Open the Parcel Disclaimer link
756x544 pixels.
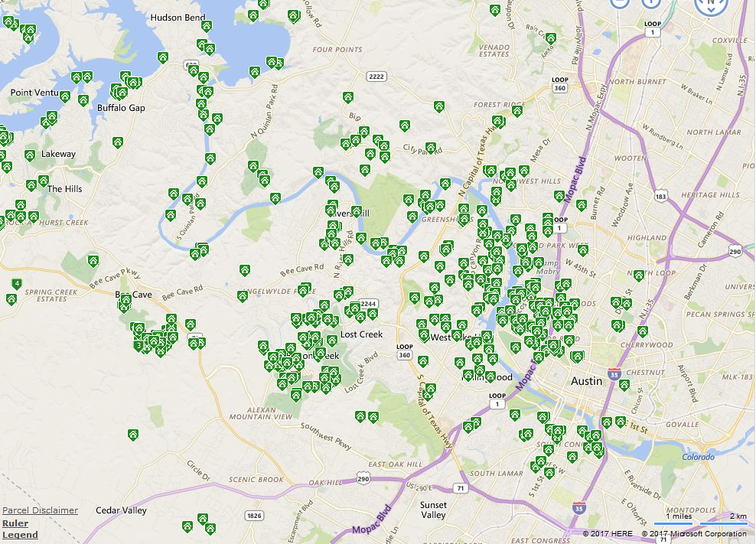point(40,510)
